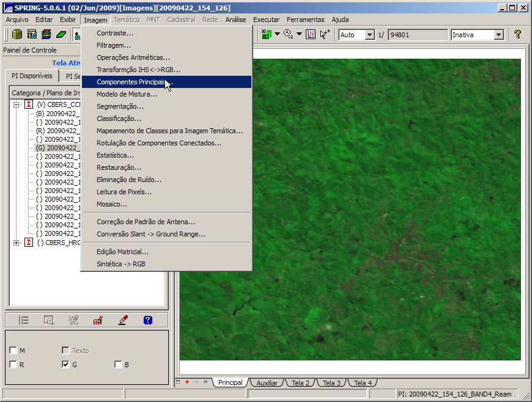Click the blue help icon in control panel
The width and height of the screenshot is (532, 402).
pyautogui.click(x=147, y=320)
